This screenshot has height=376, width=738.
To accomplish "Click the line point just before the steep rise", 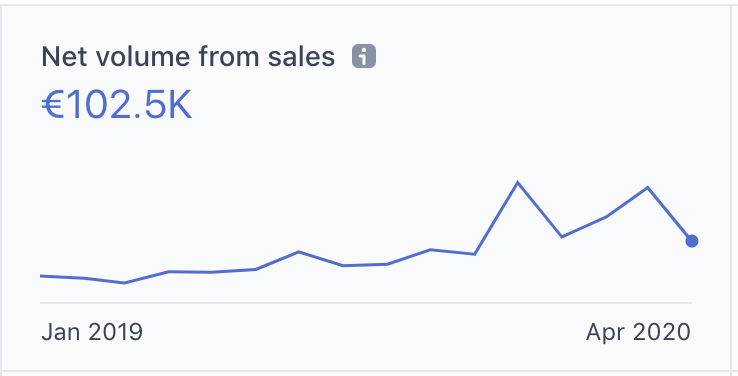I will (474, 254).
